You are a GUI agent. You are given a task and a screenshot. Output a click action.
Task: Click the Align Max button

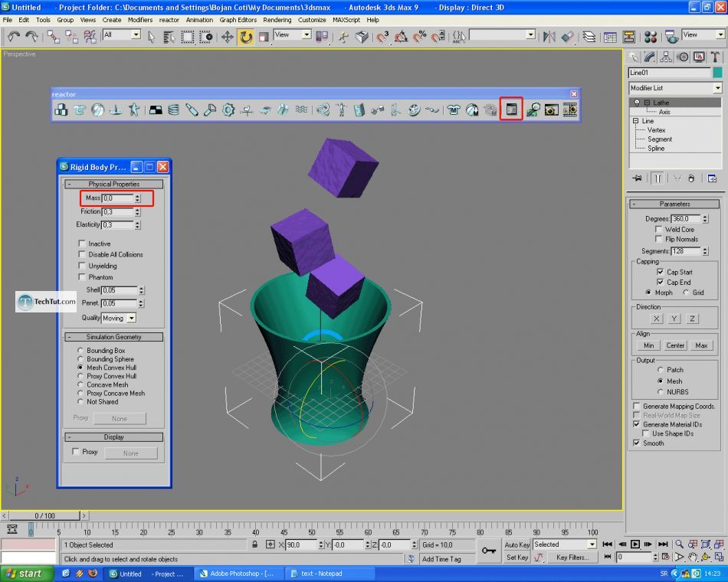(x=701, y=345)
